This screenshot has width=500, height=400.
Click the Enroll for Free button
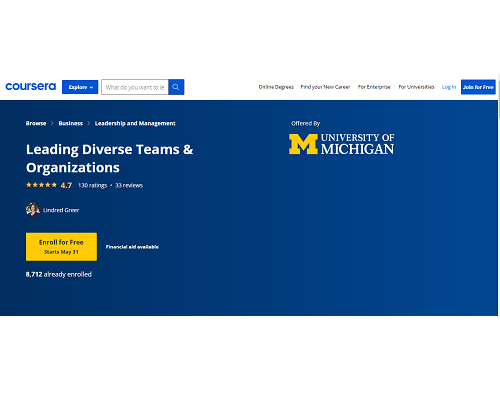(x=61, y=247)
